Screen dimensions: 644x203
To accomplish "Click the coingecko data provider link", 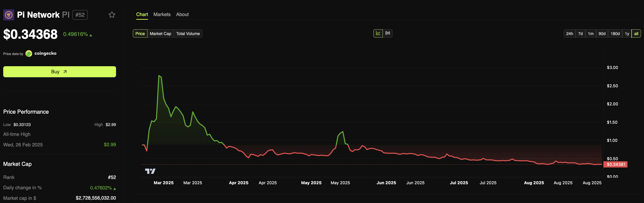I will [45, 53].
